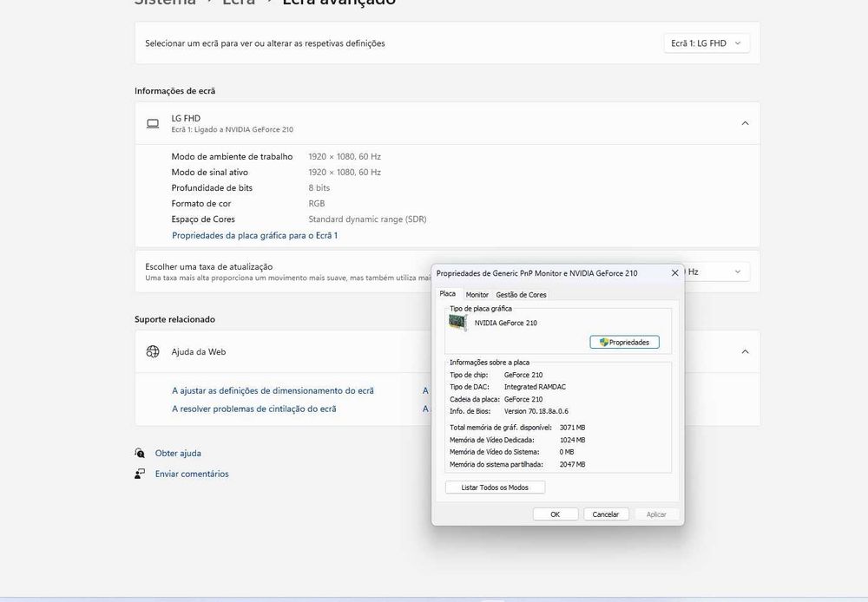This screenshot has width=868, height=602.
Task: Switch to the Gestão de Cores tab
Action: (521, 295)
